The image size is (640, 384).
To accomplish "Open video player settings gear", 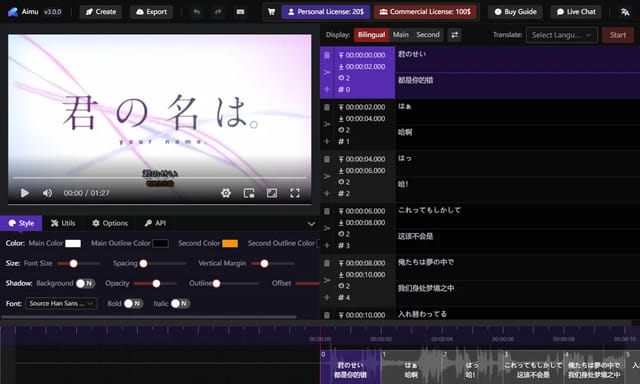I will [x=226, y=193].
